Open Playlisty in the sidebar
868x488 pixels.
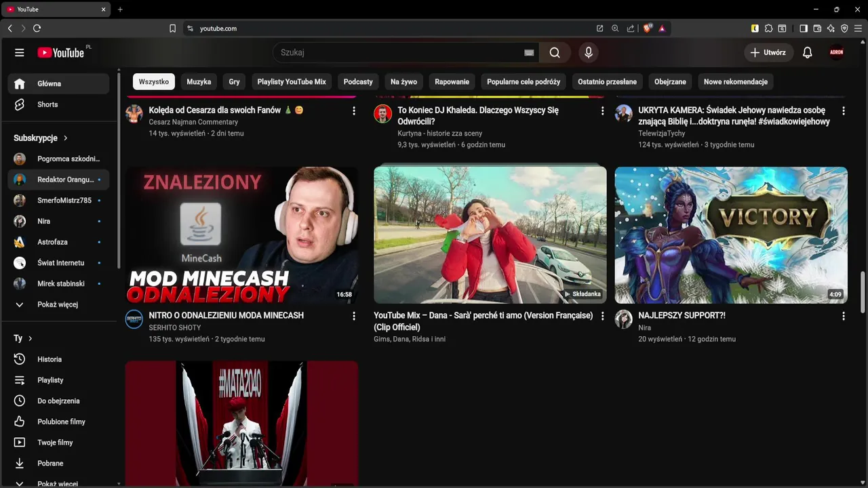tap(58, 380)
